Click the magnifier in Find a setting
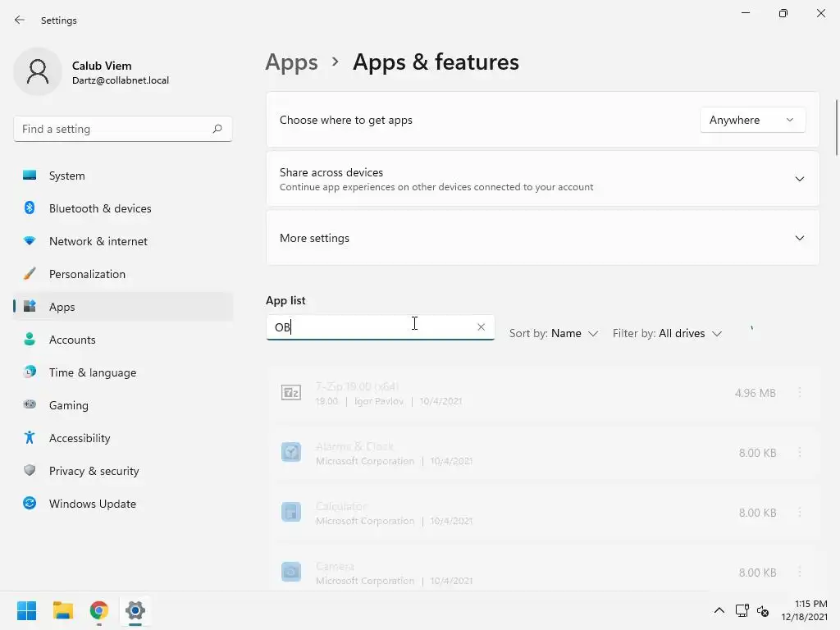The width and height of the screenshot is (840, 630). (217, 129)
